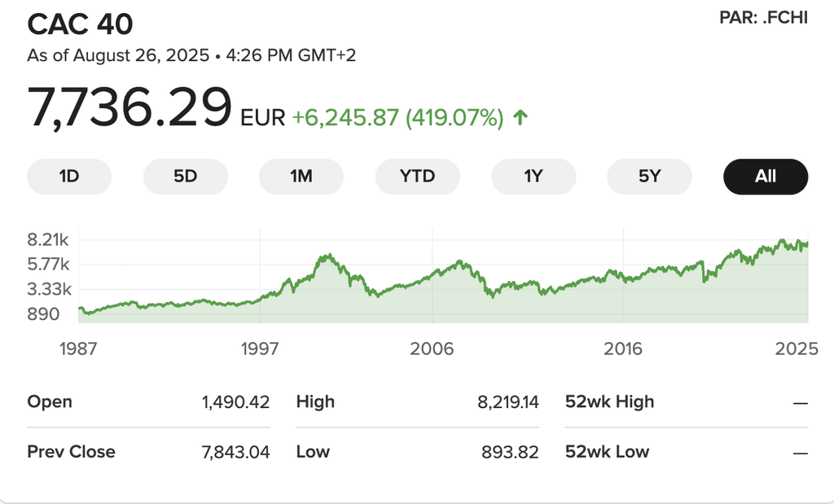Click the 52wk High row label

[609, 401]
